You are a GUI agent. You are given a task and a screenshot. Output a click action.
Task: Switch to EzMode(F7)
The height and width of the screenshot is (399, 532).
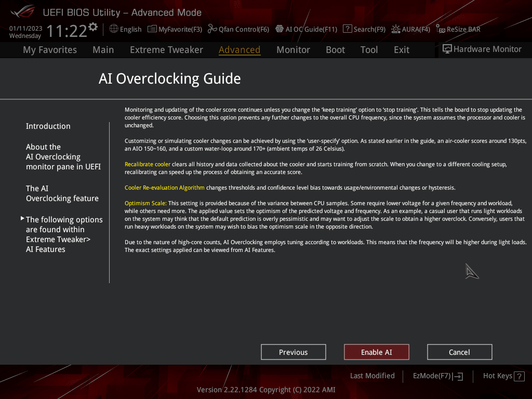[437, 376]
